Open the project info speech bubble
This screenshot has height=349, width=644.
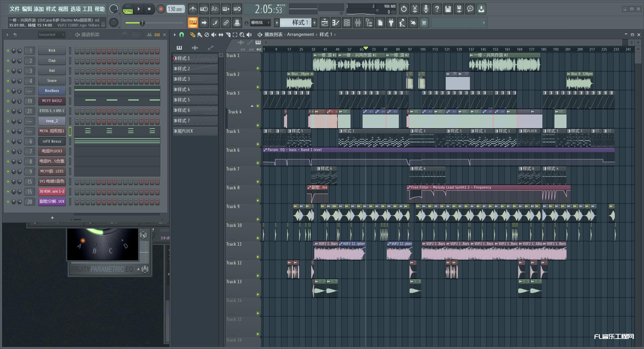pos(470,9)
